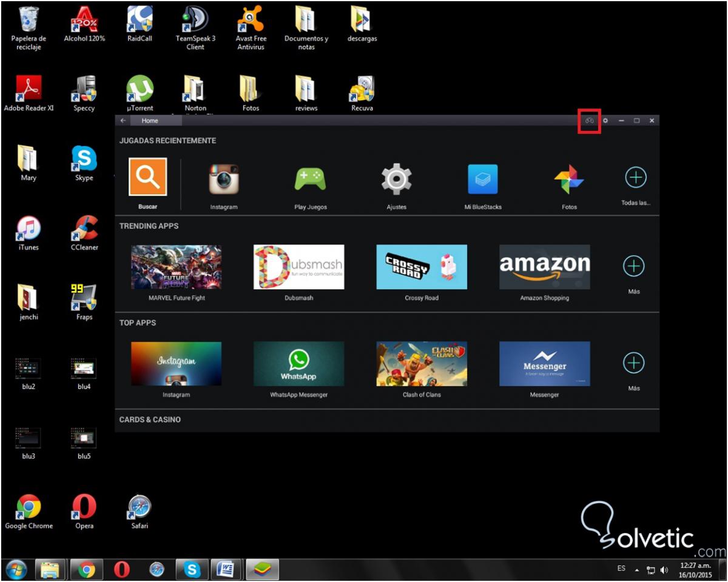
Task: Select blu3 image file on desktop
Action: point(29,443)
